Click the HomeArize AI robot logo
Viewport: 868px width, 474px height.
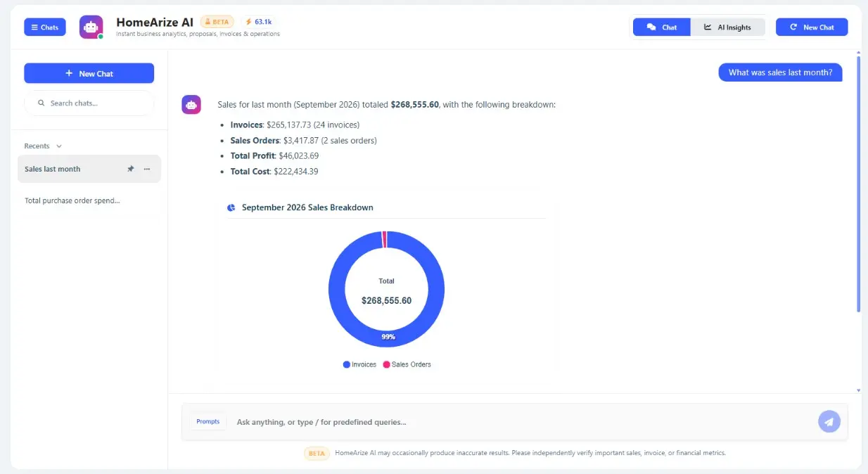[x=91, y=27]
